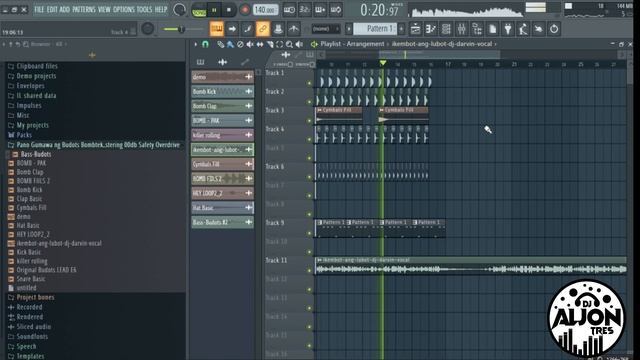
Task: Click the plug icon in the top toolbar
Action: click(508, 29)
